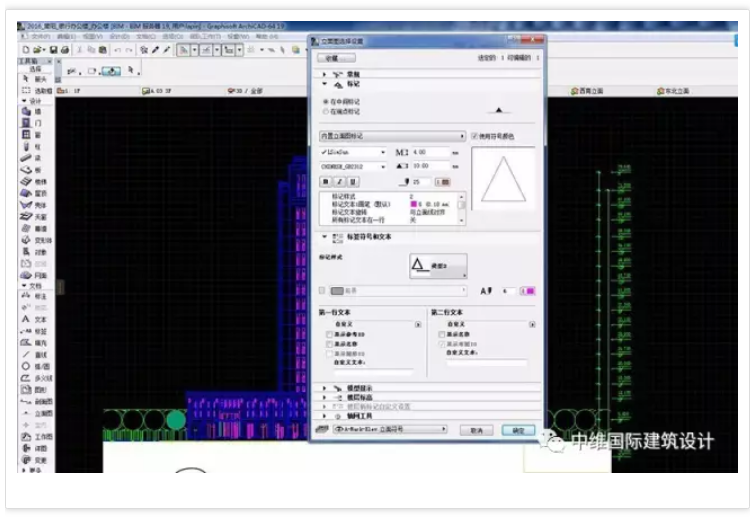The height and width of the screenshot is (518, 755).
Task: Select the 在中间标记 radio button
Action: point(326,102)
